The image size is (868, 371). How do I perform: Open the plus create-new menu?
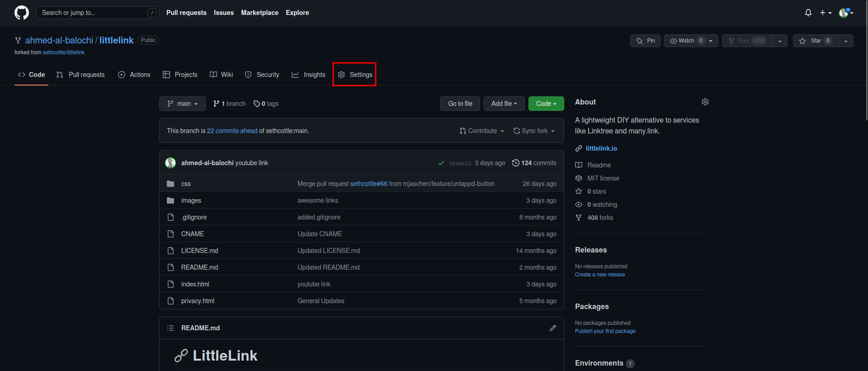pyautogui.click(x=826, y=13)
